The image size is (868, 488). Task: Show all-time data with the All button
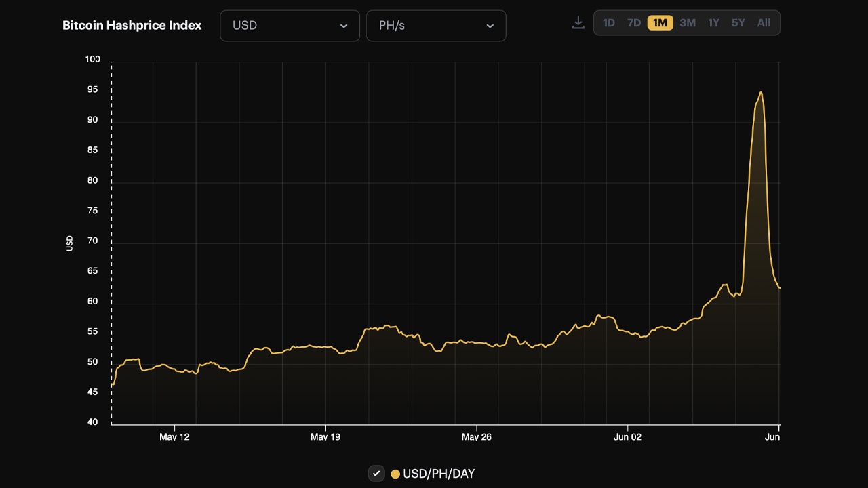[764, 22]
